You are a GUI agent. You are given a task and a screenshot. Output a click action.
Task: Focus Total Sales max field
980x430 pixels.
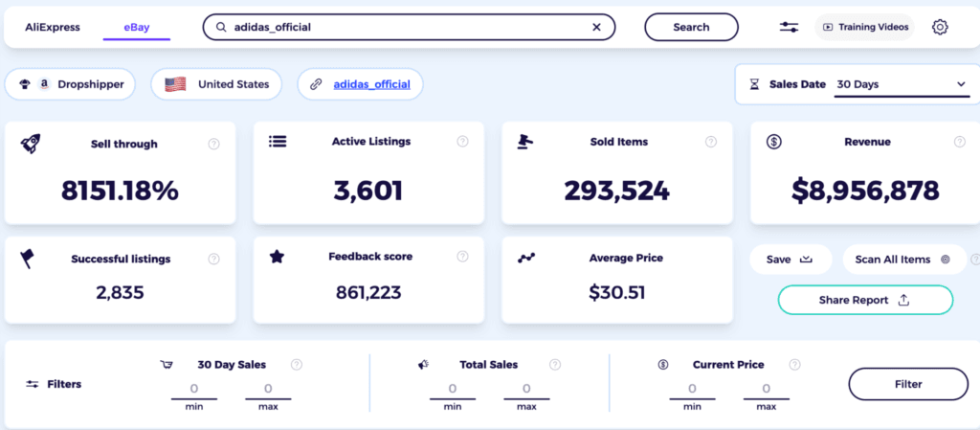click(x=526, y=390)
